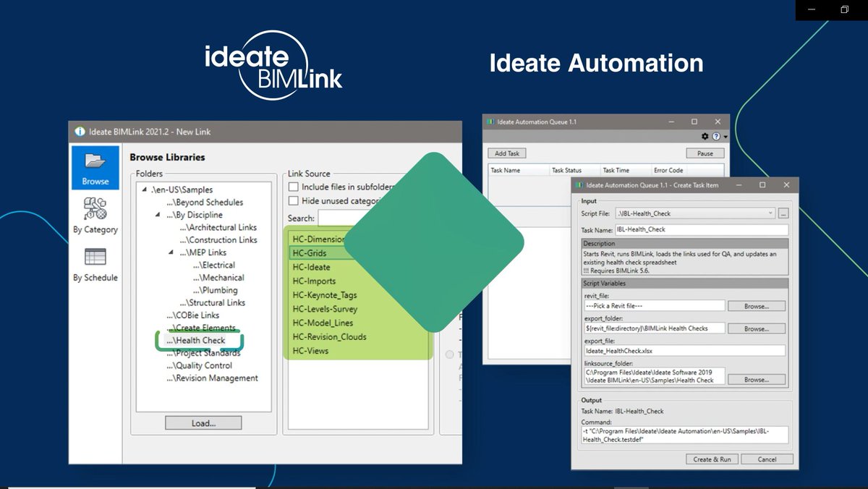This screenshot has width=868, height=489.
Task: Select the HC-Views link
Action: [310, 351]
